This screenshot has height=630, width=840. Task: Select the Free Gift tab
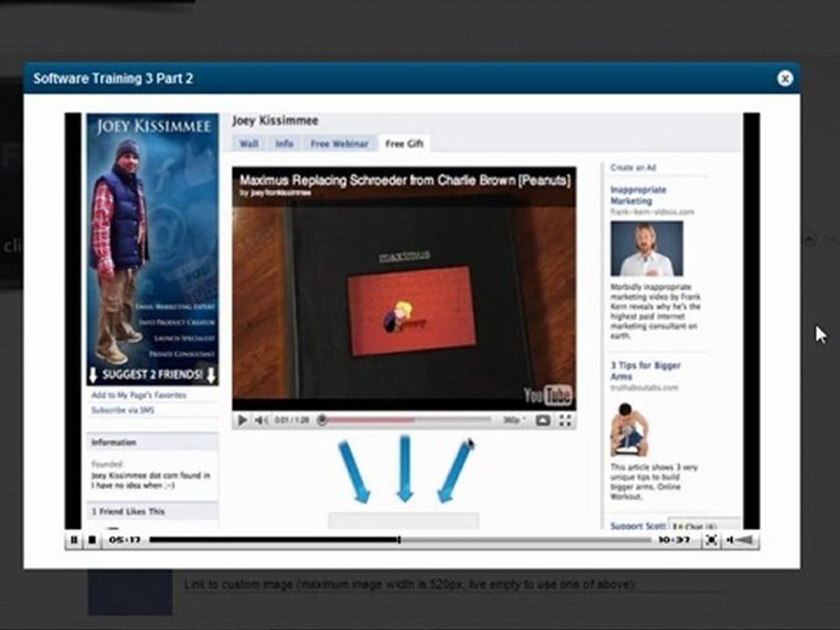(x=404, y=143)
